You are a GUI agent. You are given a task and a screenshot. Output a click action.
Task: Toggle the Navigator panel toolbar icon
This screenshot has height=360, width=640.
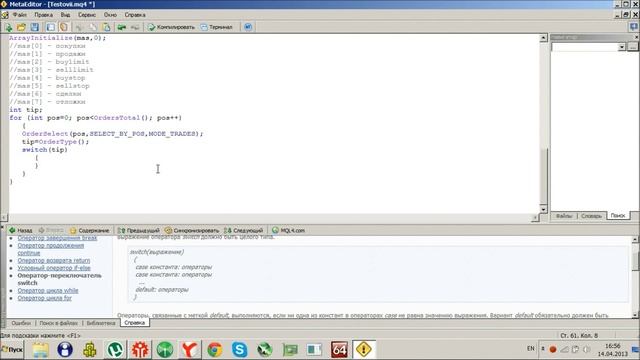click(50, 27)
